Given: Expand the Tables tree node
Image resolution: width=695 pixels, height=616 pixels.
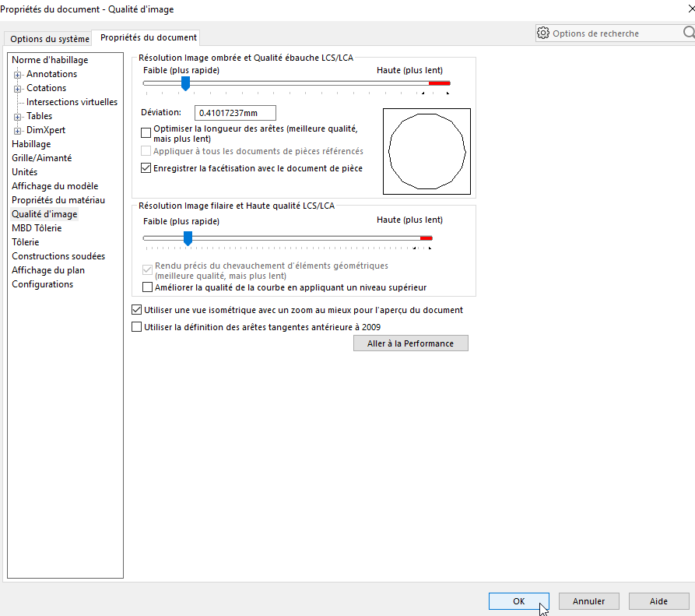Looking at the screenshot, I should click(17, 117).
